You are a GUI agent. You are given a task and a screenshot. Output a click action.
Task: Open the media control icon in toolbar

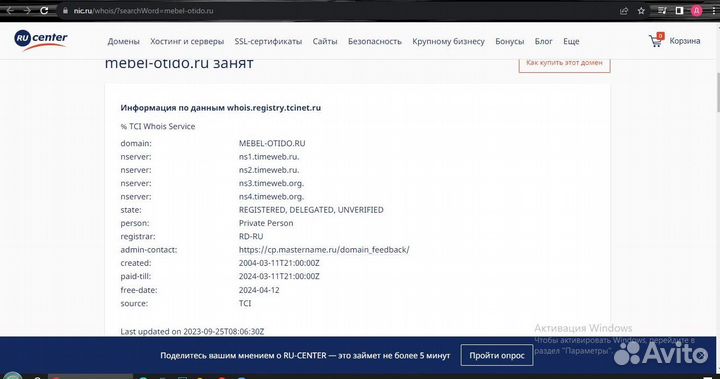coord(662,11)
